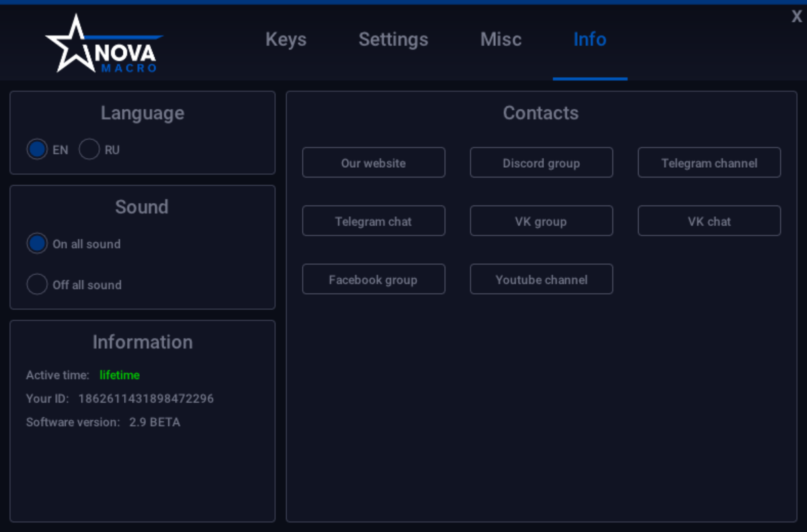
Task: Click the Nova Macro star logo
Action: tap(102, 45)
